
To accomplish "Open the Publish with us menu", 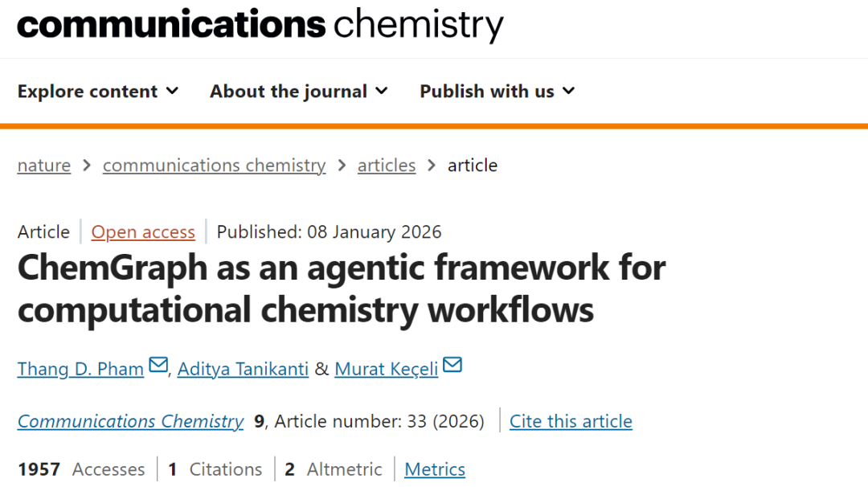I will tap(487, 92).
